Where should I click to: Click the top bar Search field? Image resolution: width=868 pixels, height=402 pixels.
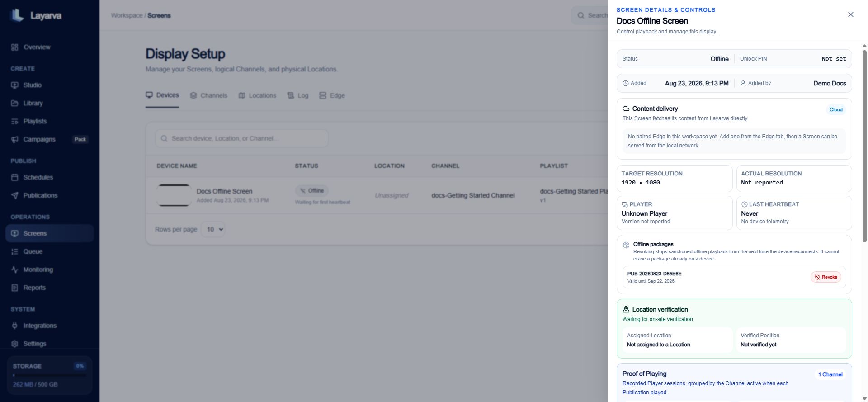pyautogui.click(x=590, y=15)
